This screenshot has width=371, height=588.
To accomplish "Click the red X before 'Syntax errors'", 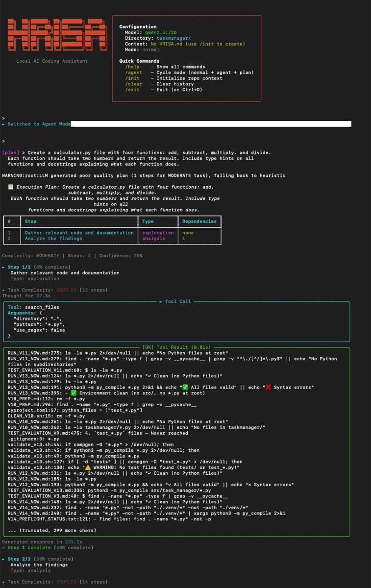I will pos(269,388).
